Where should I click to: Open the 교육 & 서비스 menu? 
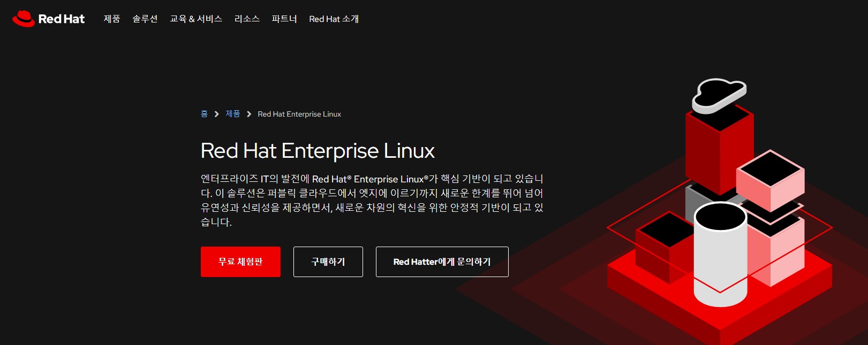point(196,19)
